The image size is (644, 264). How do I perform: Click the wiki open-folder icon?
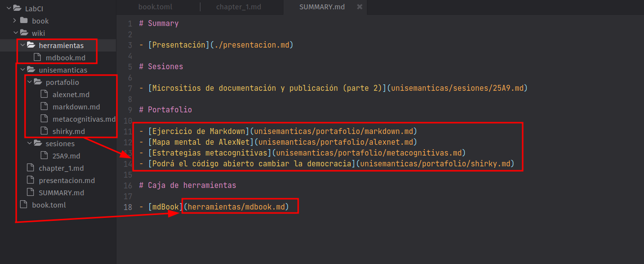pyautogui.click(x=24, y=33)
